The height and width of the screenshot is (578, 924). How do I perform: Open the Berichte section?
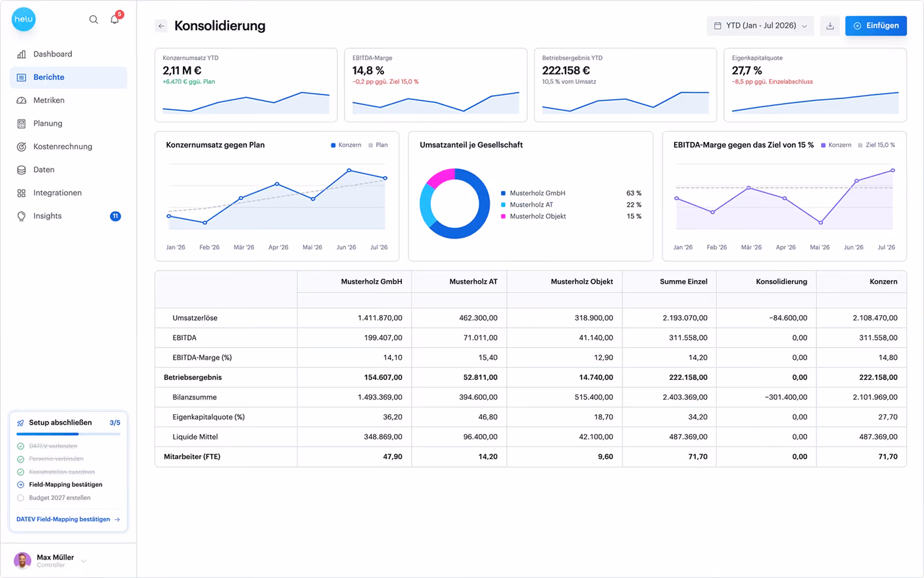[69, 77]
